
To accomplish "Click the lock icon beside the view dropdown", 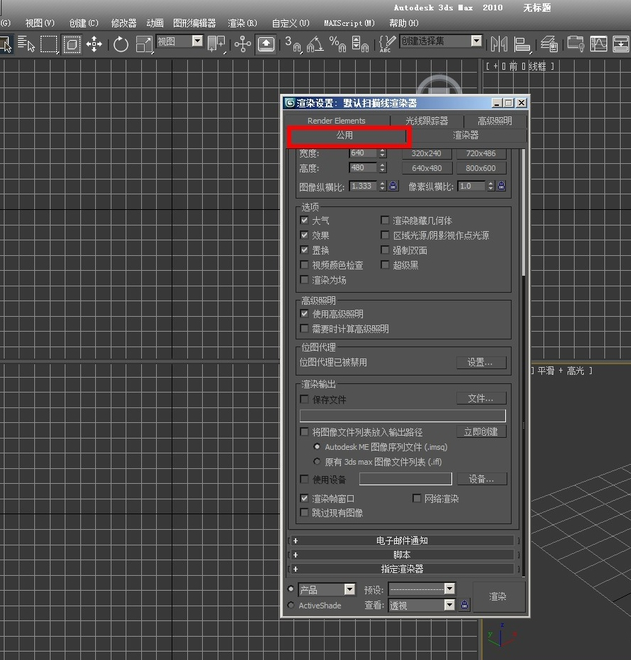I will [x=464, y=605].
